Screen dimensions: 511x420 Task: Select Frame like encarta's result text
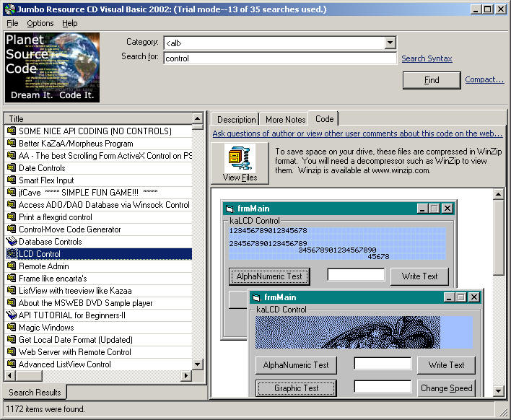[53, 279]
